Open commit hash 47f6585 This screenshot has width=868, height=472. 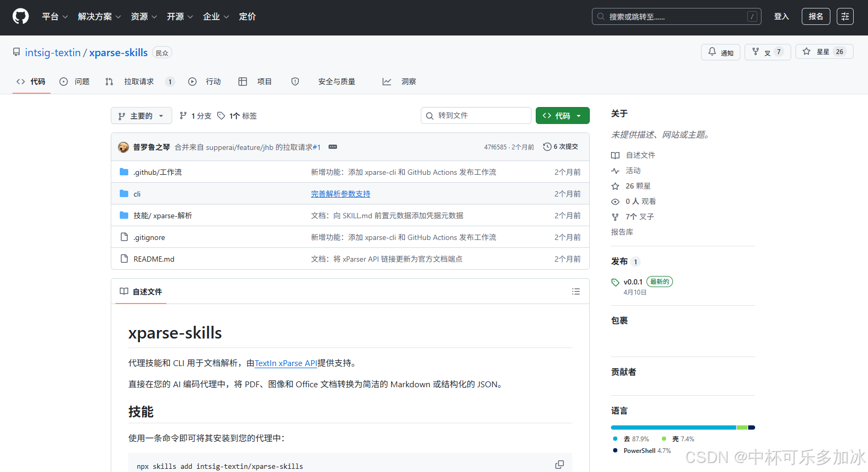pyautogui.click(x=495, y=147)
